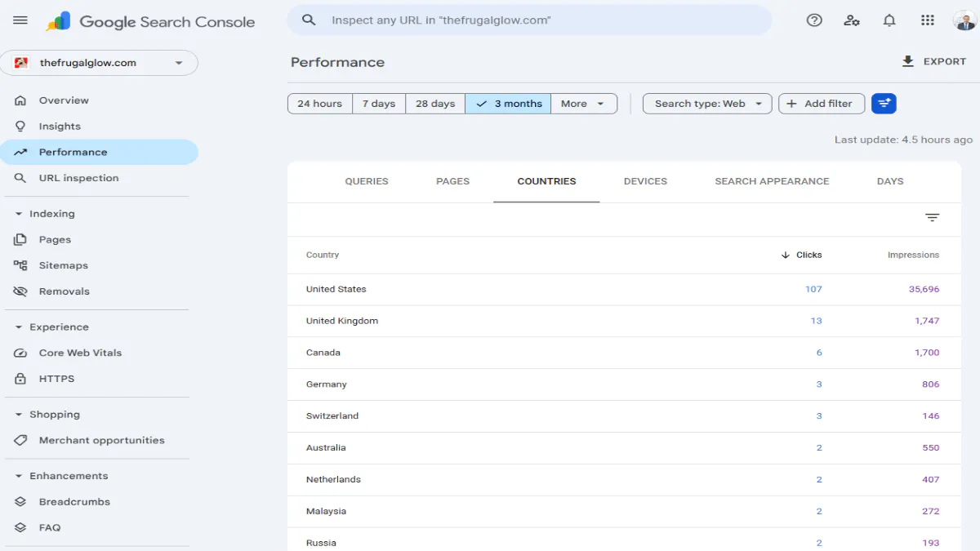
Task: Select the Netherlands country row
Action: point(624,480)
